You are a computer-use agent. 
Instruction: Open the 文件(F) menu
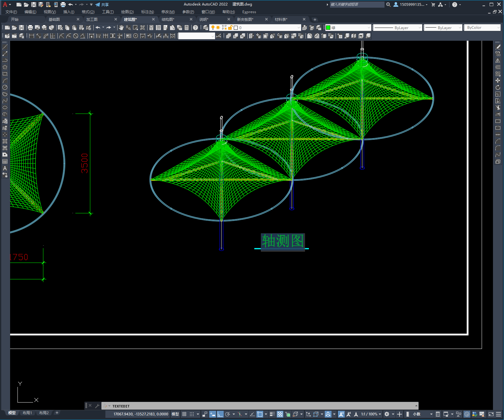[x=11, y=12]
